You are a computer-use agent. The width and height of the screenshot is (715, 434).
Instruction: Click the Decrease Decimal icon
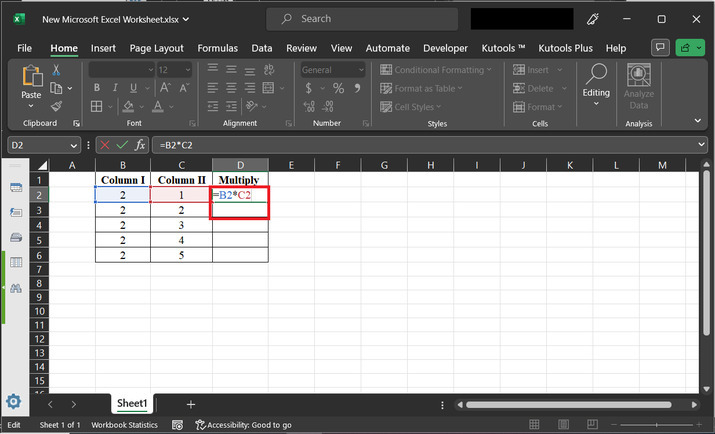[x=328, y=107]
